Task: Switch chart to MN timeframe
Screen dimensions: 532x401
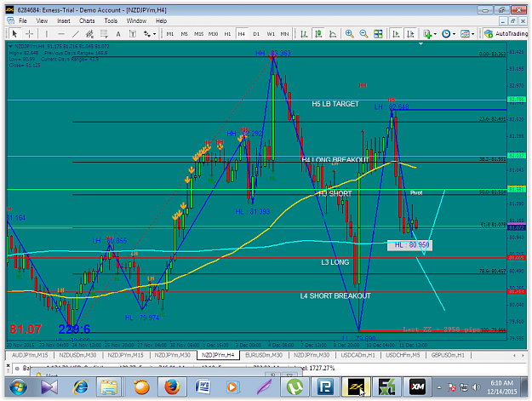Action: coord(284,33)
